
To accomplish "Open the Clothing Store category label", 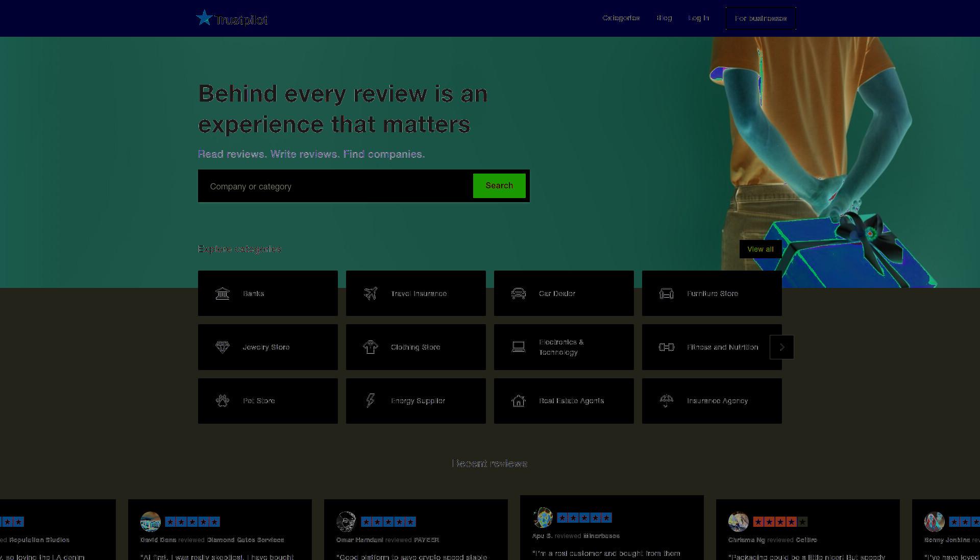I will pos(415,347).
